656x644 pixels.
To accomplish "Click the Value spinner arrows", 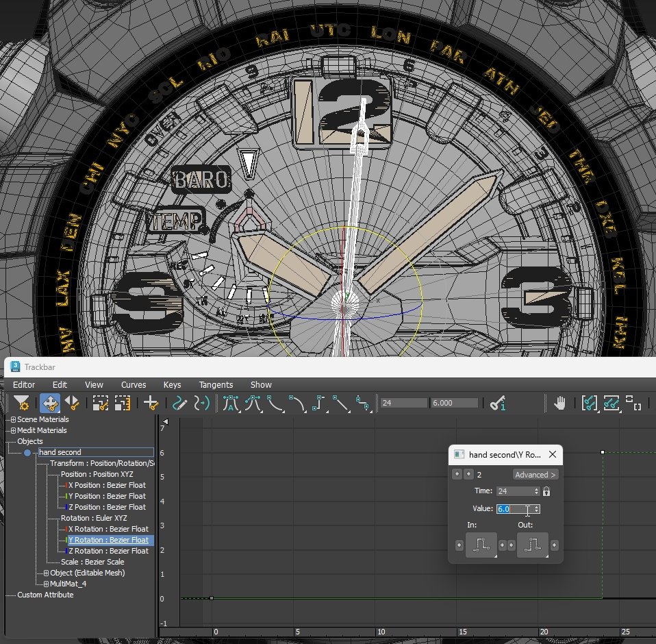I will click(537, 509).
